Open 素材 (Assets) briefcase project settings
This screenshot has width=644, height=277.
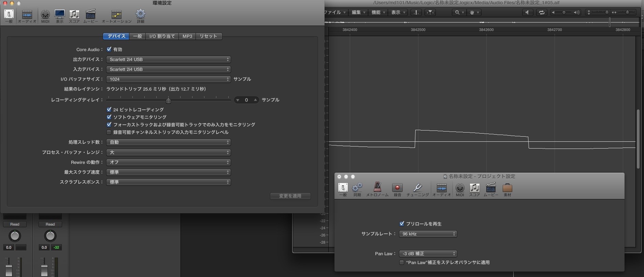pos(507,190)
